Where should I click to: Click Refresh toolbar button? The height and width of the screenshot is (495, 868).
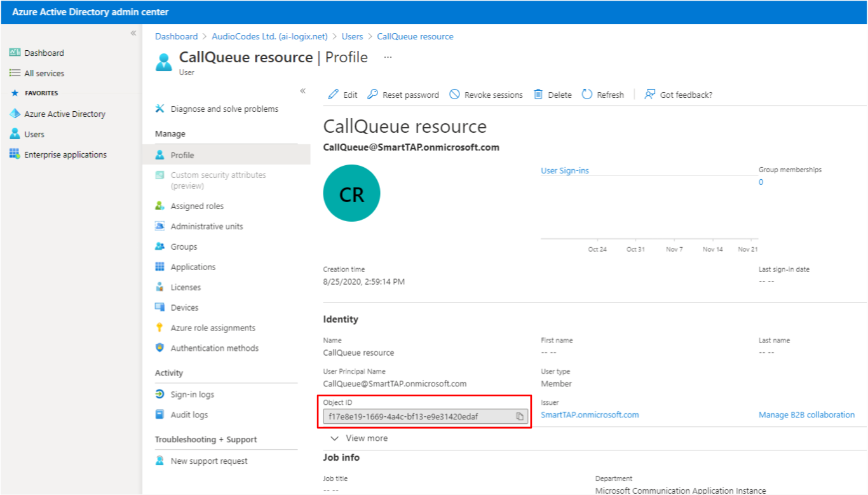coord(603,95)
